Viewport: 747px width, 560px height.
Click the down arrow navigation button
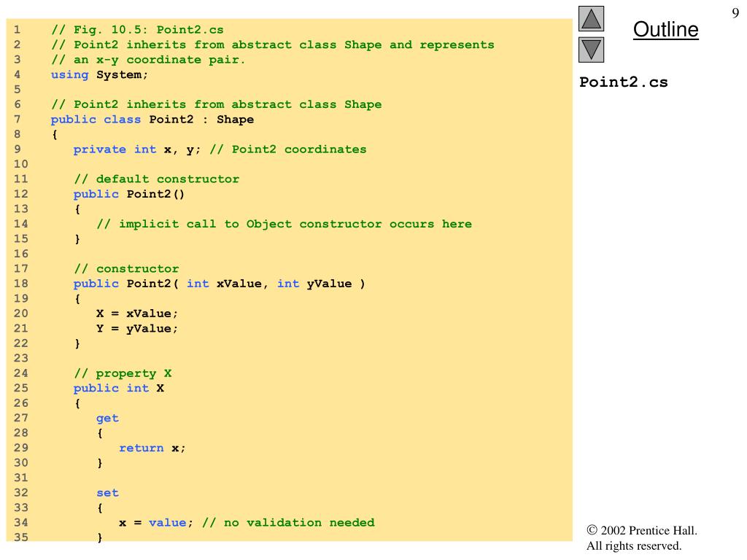tap(591, 50)
